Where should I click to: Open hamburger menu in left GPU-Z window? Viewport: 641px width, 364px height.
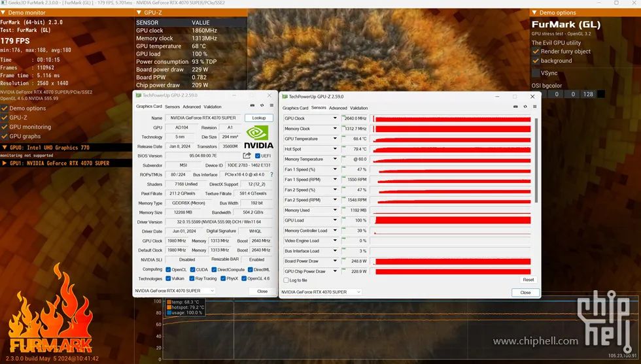pos(271,105)
